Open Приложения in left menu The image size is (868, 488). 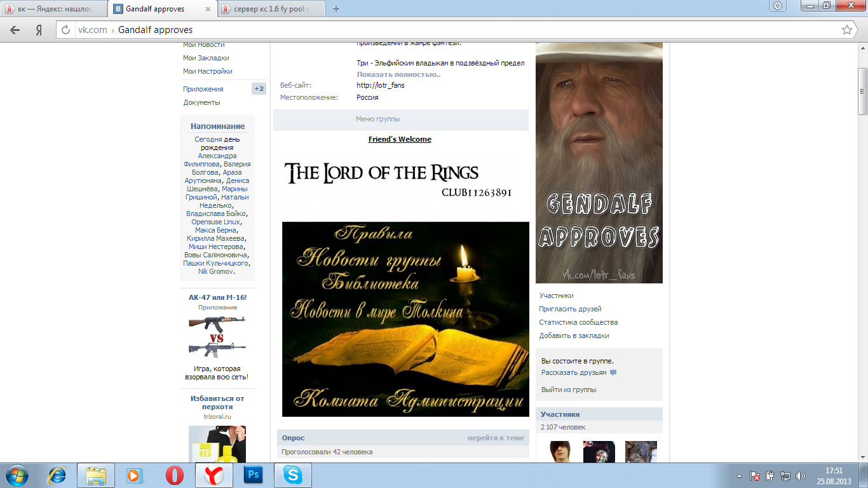[x=203, y=89]
